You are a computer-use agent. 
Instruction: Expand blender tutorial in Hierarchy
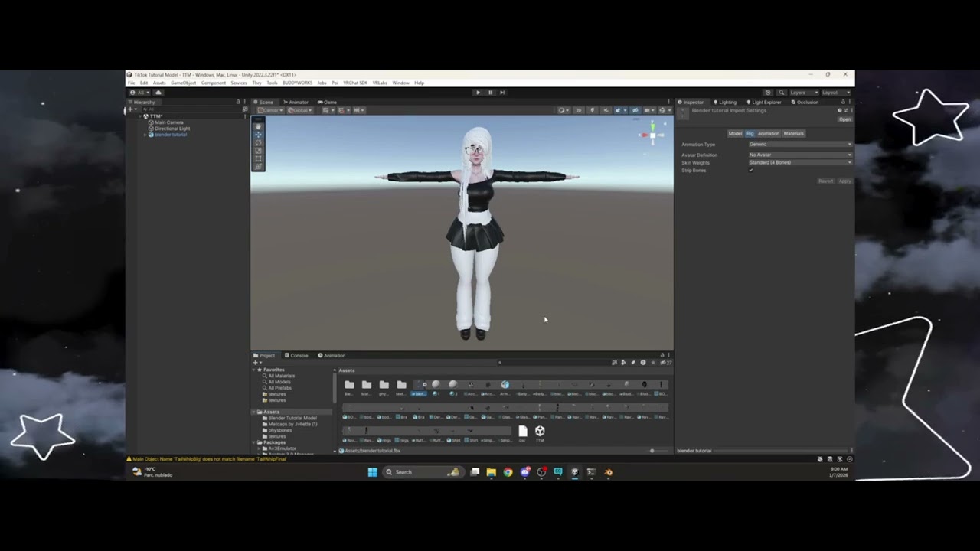point(145,135)
